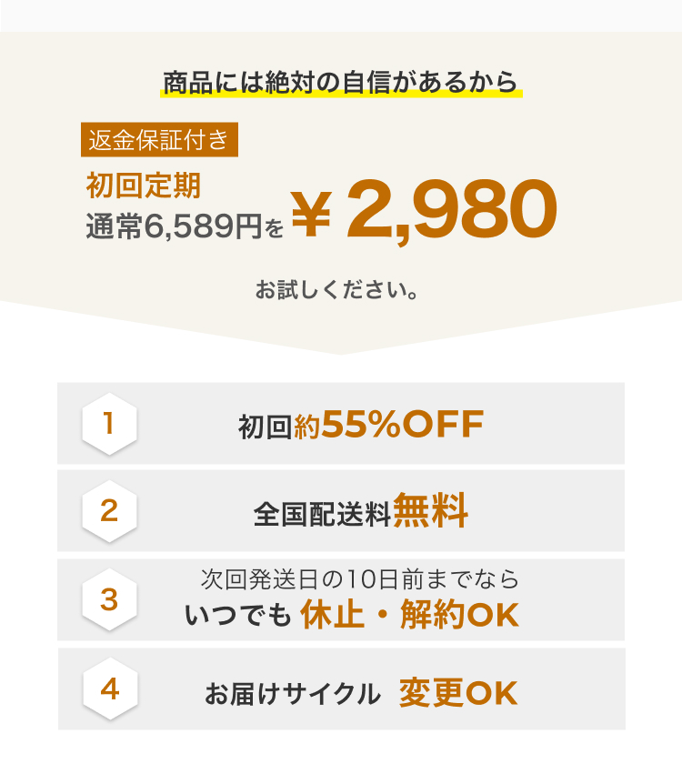Click the いつでも text in row three

[x=238, y=615]
